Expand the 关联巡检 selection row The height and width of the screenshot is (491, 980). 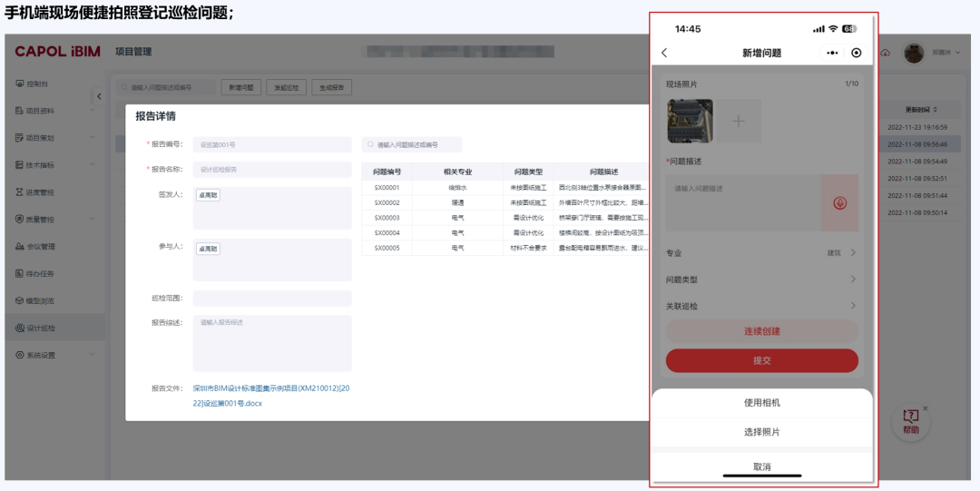point(762,307)
